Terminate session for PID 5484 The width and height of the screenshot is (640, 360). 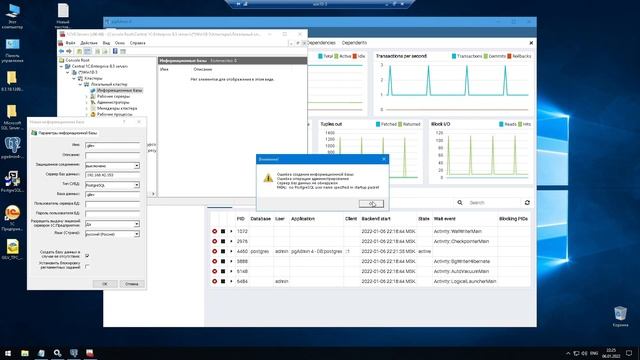click(214, 281)
